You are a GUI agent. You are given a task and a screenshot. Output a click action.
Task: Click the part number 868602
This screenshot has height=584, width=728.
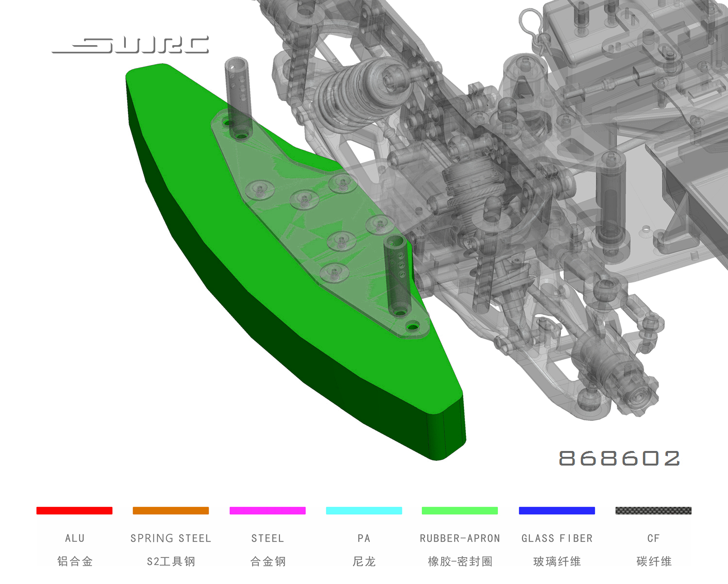pos(619,458)
